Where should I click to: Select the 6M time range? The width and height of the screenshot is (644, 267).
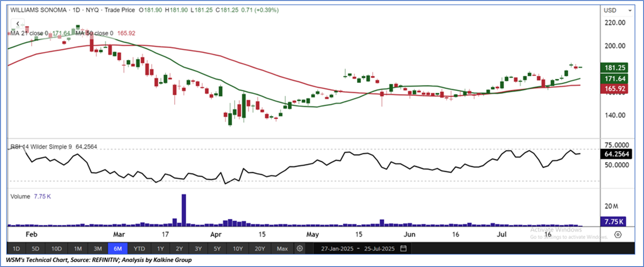coord(118,249)
